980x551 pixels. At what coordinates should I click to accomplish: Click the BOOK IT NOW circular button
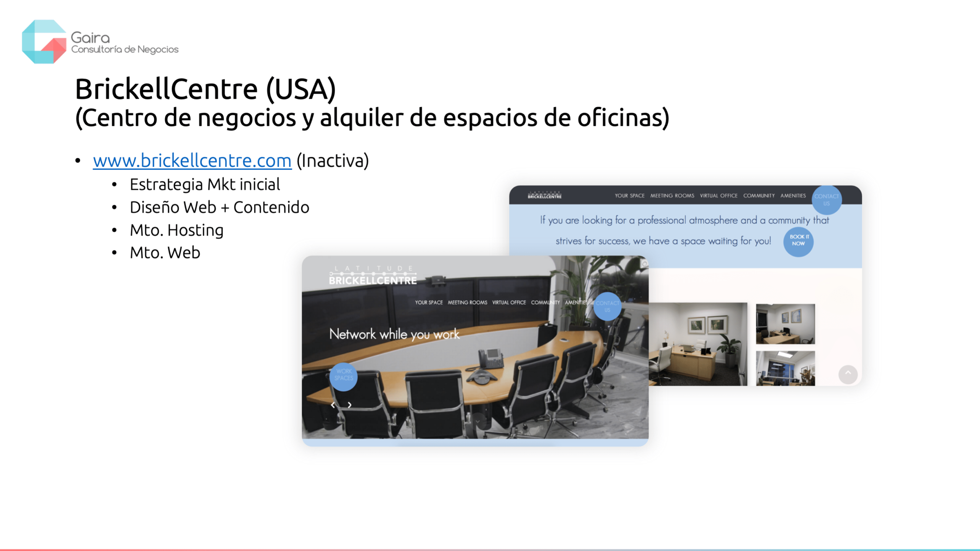[799, 241]
